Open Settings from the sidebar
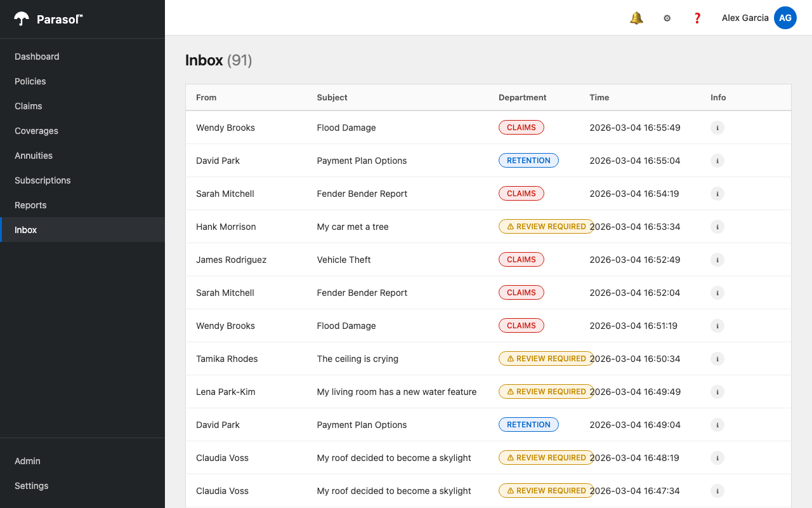The height and width of the screenshot is (508, 812). click(31, 486)
